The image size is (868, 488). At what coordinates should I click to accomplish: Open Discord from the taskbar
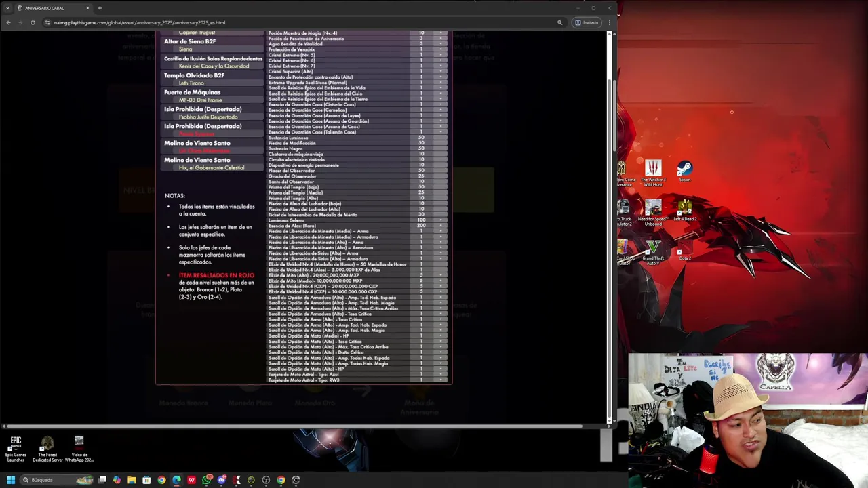point(222,480)
